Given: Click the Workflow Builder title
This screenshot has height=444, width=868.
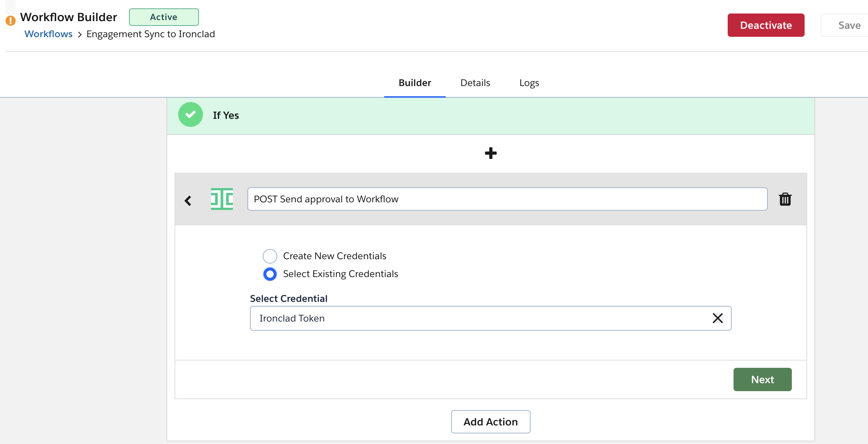Looking at the screenshot, I should [69, 17].
